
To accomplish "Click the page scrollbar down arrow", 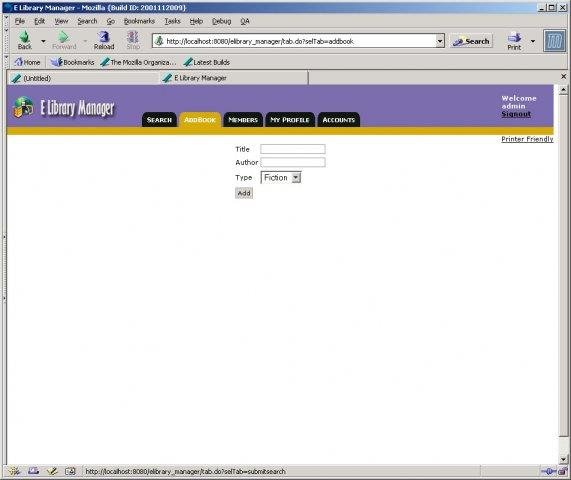I will pyautogui.click(x=563, y=459).
